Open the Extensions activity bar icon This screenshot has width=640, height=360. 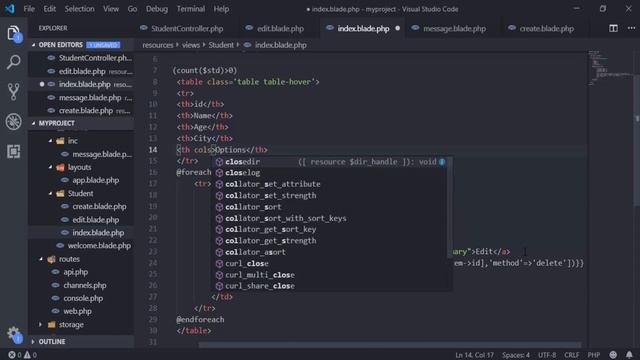tap(13, 151)
